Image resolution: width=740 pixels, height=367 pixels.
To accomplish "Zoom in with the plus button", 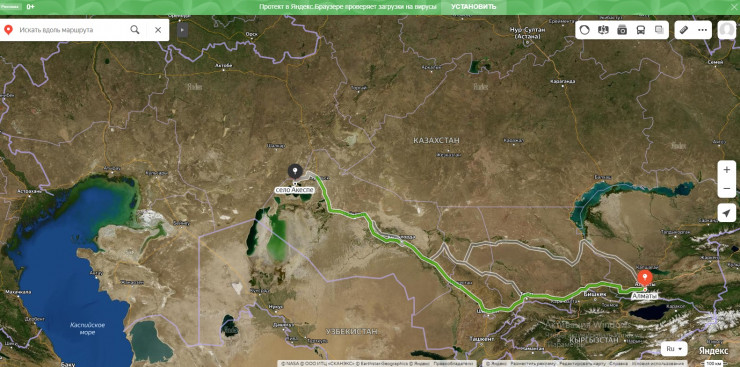I will [x=727, y=169].
